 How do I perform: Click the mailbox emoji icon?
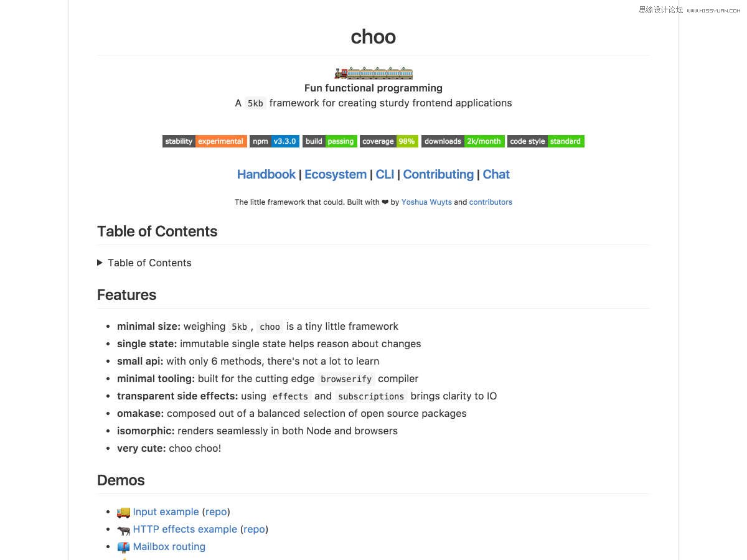pyautogui.click(x=123, y=547)
